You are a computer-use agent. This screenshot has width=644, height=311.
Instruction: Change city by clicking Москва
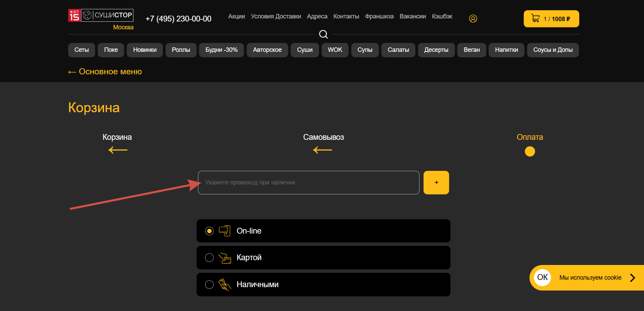click(x=123, y=27)
